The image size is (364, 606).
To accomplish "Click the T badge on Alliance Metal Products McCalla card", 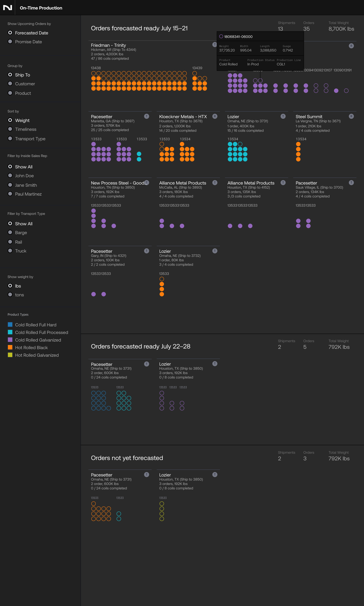I will (x=215, y=182).
